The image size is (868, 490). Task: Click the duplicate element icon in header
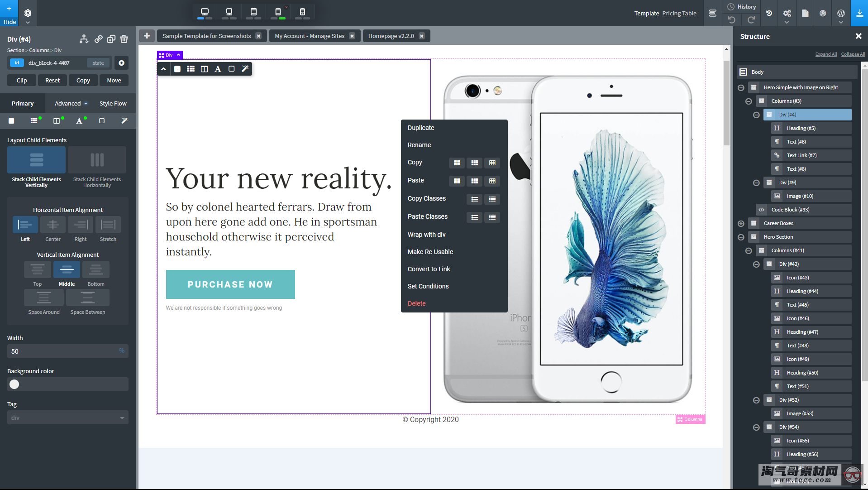pos(111,39)
